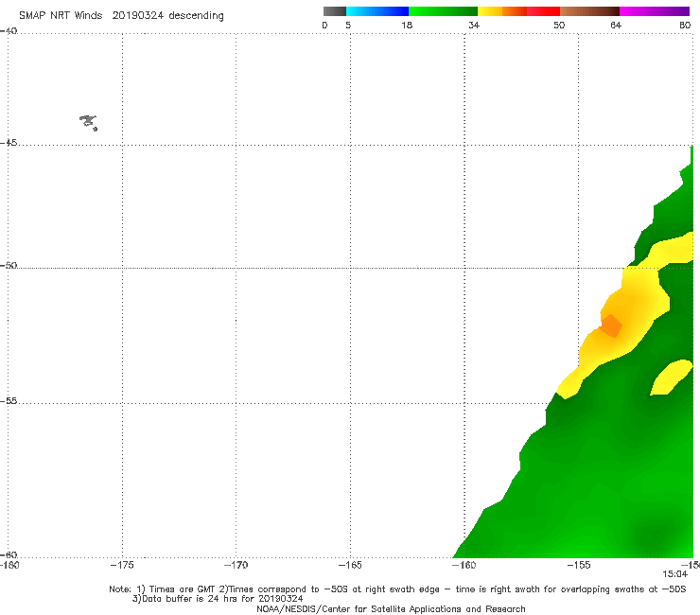Click the green segment of the color bar
This screenshot has width=700, height=615.
(443, 11)
